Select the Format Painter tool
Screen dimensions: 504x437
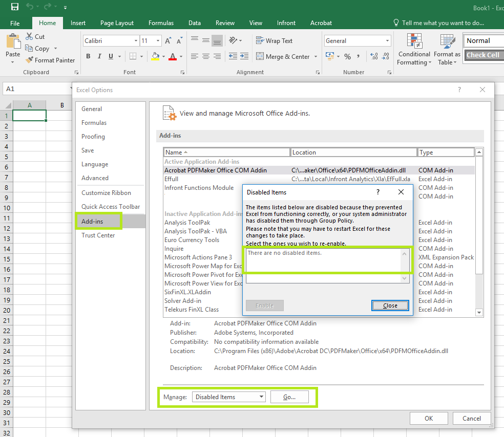click(x=50, y=60)
